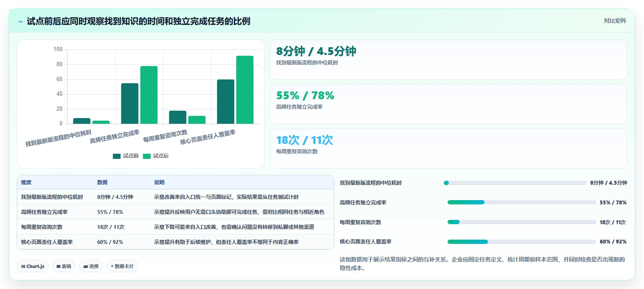The width and height of the screenshot is (644, 289).
Task: Click the lightning icon beside the panel title
Action: [x=21, y=21]
